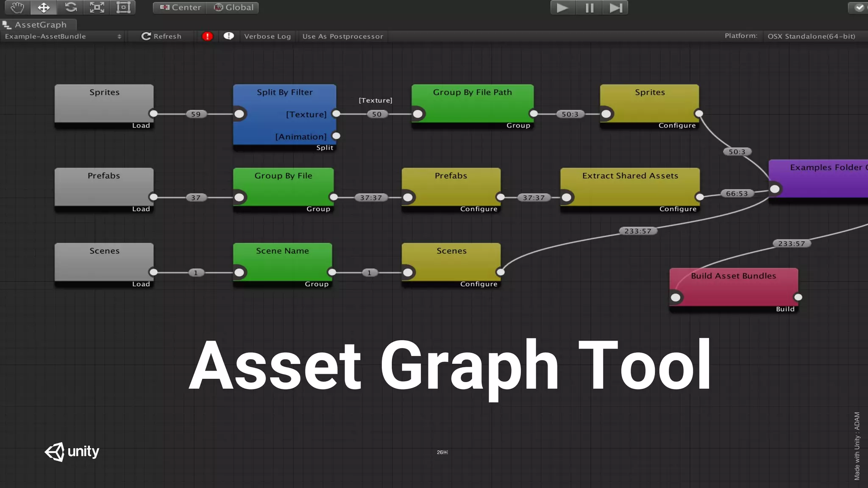Select the Examples Folder purple node

818,181
